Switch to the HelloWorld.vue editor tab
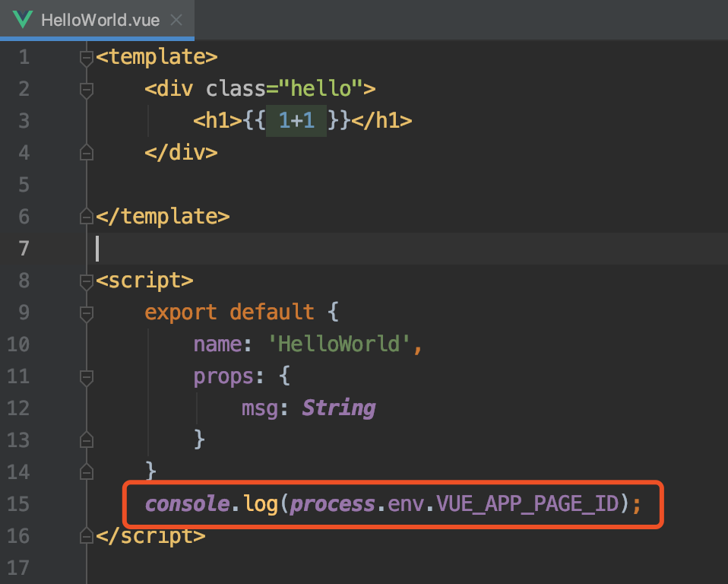The width and height of the screenshot is (728, 584). pos(97,20)
